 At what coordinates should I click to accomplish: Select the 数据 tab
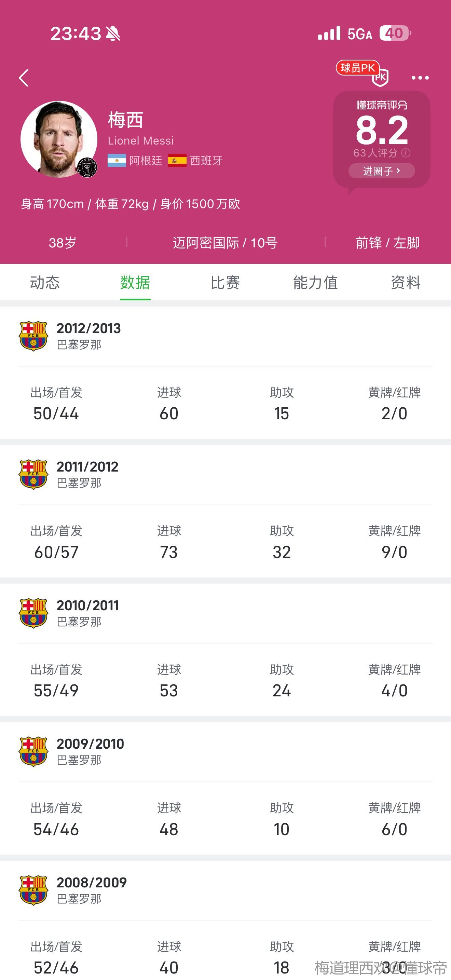(135, 283)
